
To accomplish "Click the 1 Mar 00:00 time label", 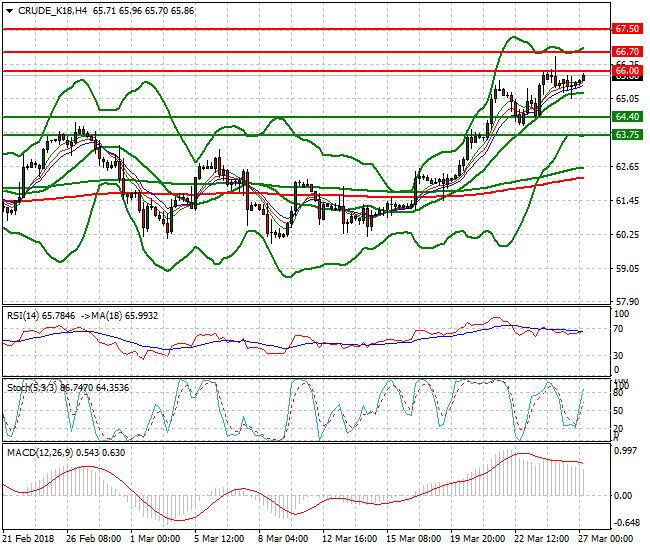I will (x=155, y=539).
